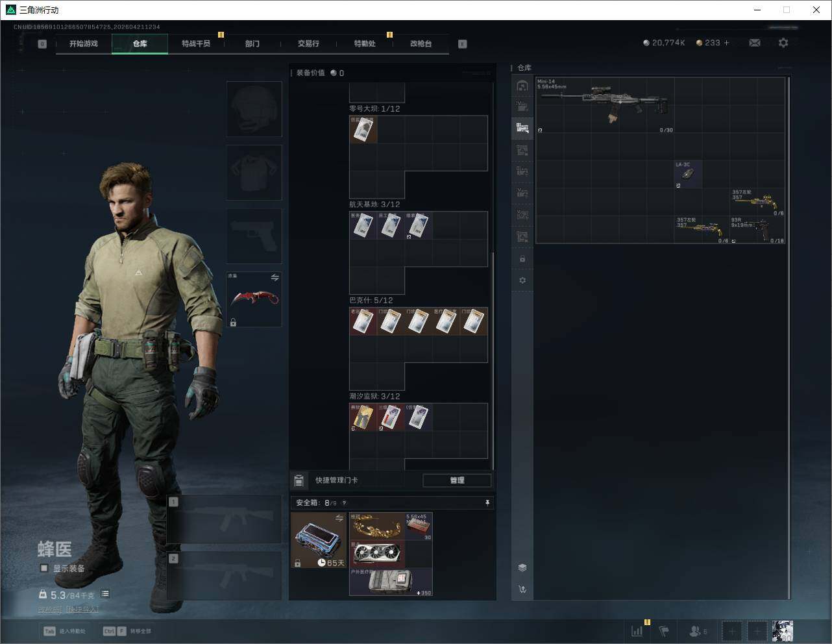The height and width of the screenshot is (644, 832).
Task: Open the 开始游戏 tab
Action: 84,43
